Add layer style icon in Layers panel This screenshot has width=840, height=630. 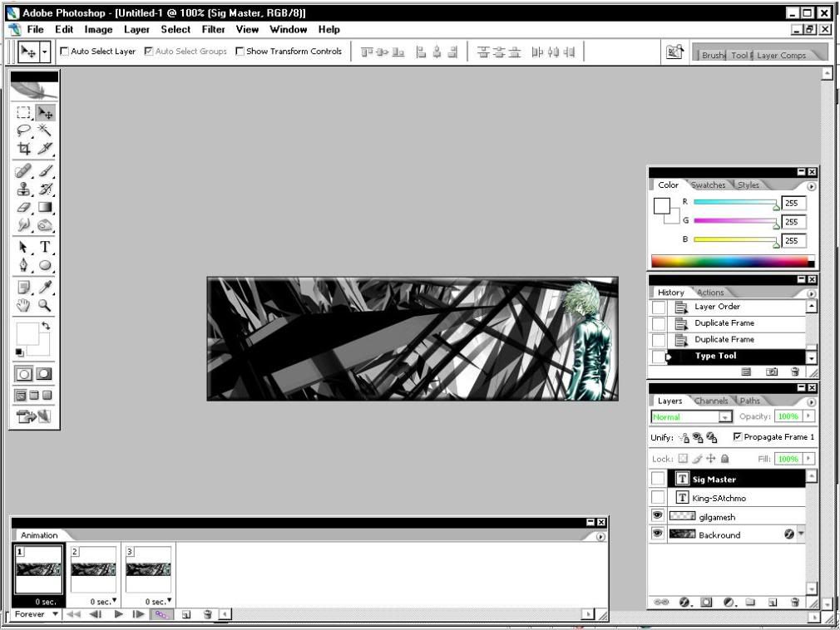(685, 603)
